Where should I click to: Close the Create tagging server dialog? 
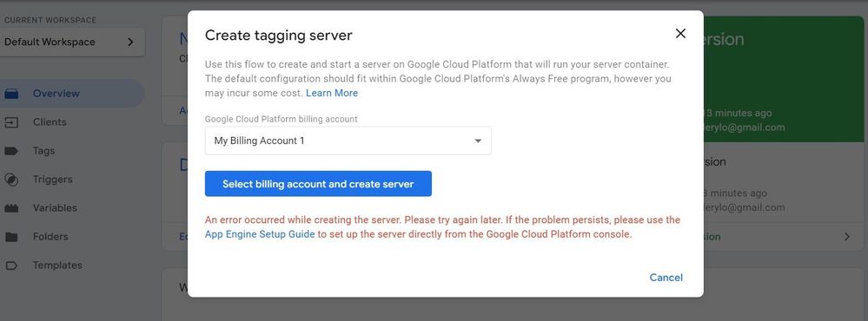(680, 34)
